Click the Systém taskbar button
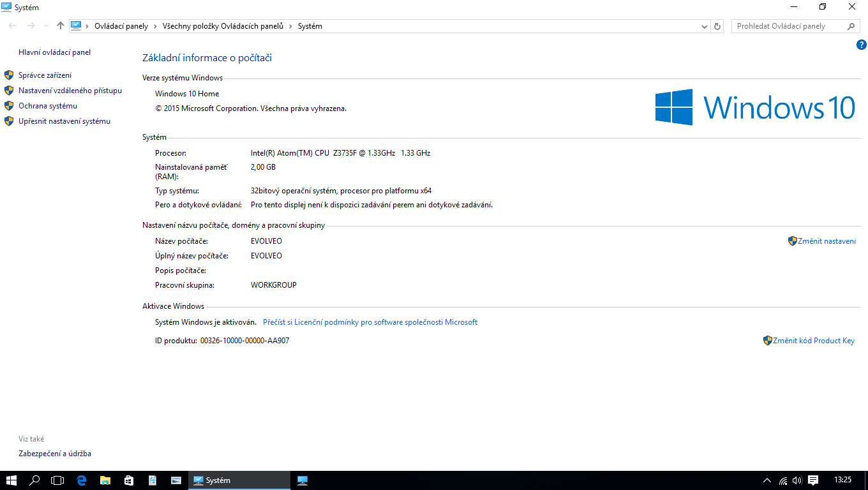Viewport: 868px width, 490px height. (239, 480)
